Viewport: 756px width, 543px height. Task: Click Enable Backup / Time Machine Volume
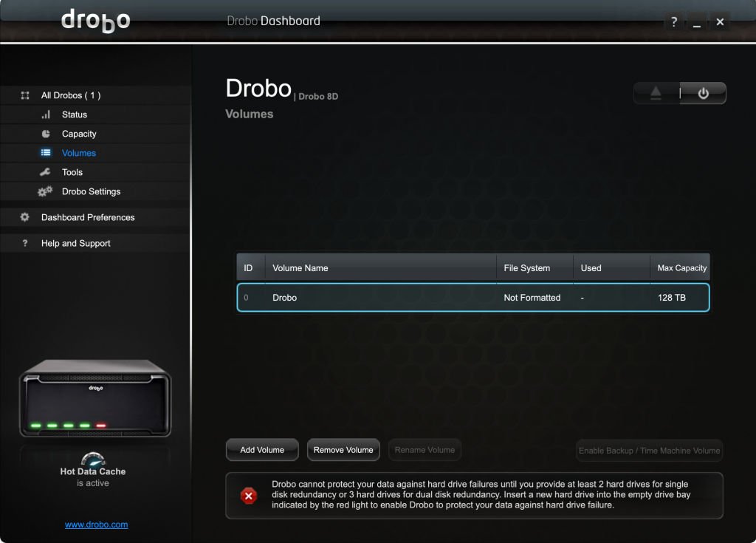[650, 451]
